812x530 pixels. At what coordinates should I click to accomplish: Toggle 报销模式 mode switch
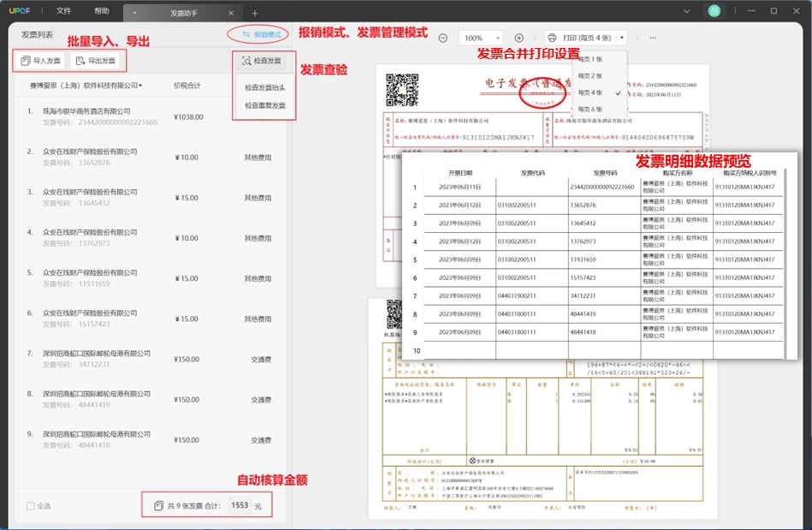point(262,34)
